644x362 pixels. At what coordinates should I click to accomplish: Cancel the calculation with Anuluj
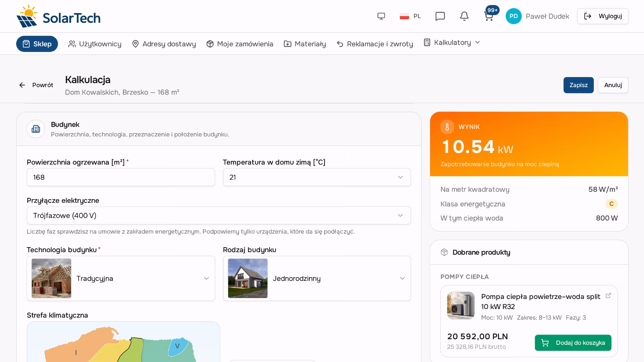pyautogui.click(x=613, y=85)
